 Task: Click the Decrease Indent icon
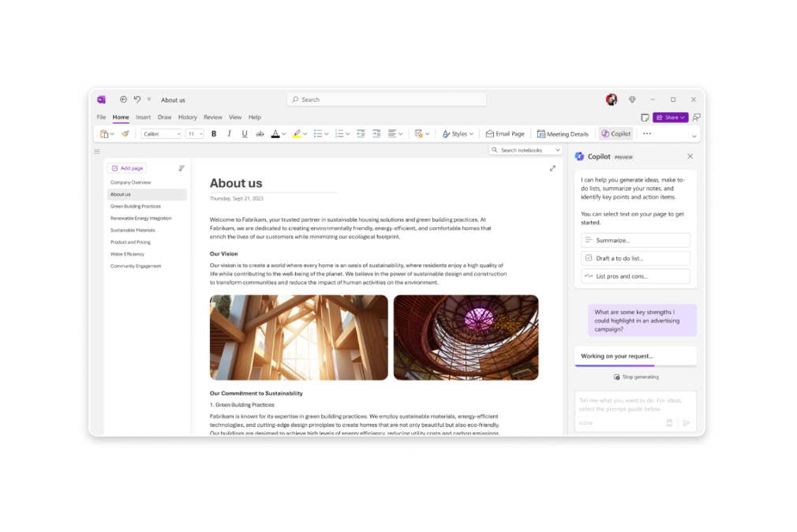[x=361, y=133]
